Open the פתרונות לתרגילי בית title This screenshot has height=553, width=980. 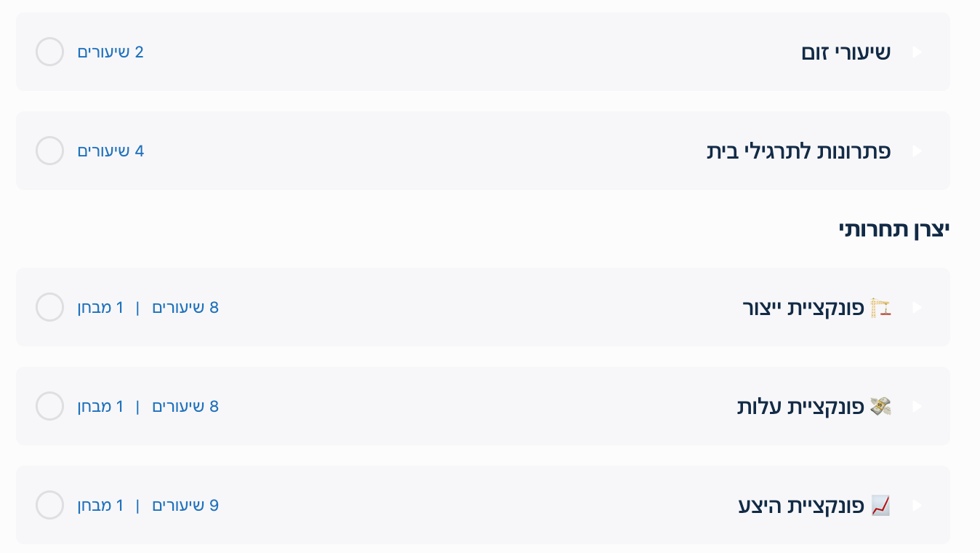798,151
